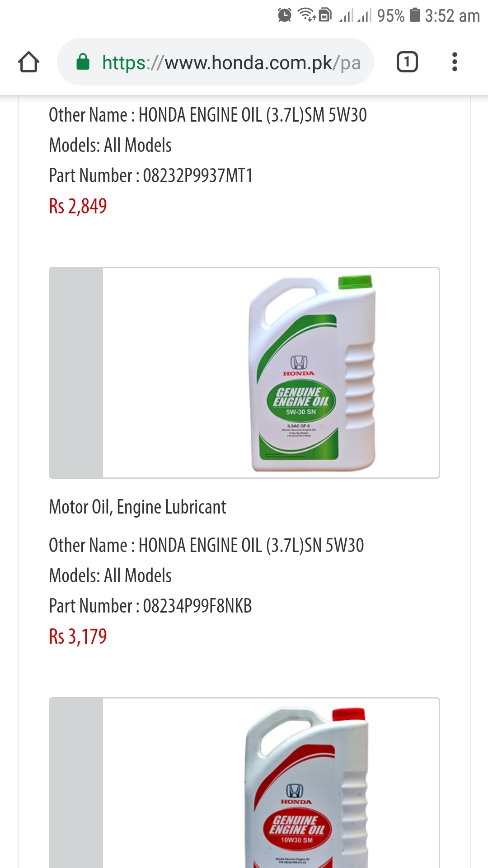
Task: Tap the alarm clock status icon
Action: coord(285,15)
